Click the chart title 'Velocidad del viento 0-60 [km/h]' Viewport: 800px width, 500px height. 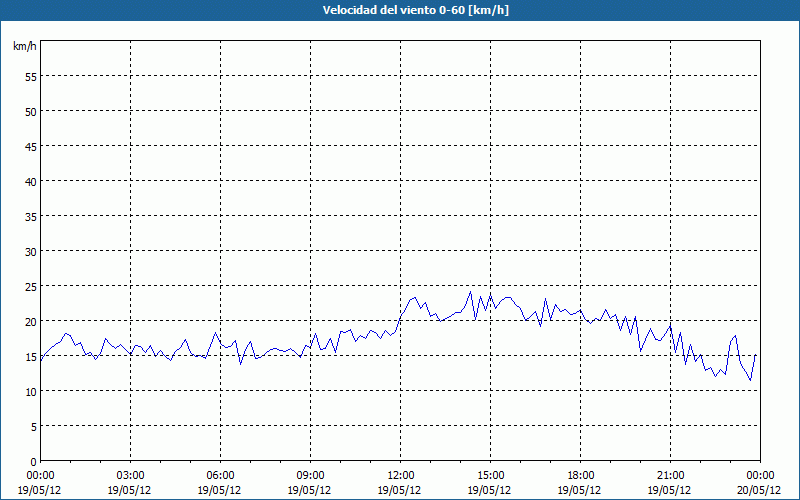click(415, 10)
